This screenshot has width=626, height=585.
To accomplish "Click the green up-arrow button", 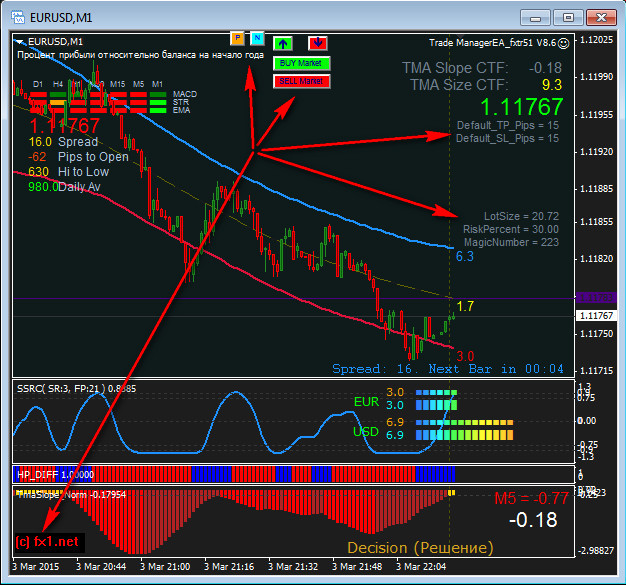I will click(283, 44).
